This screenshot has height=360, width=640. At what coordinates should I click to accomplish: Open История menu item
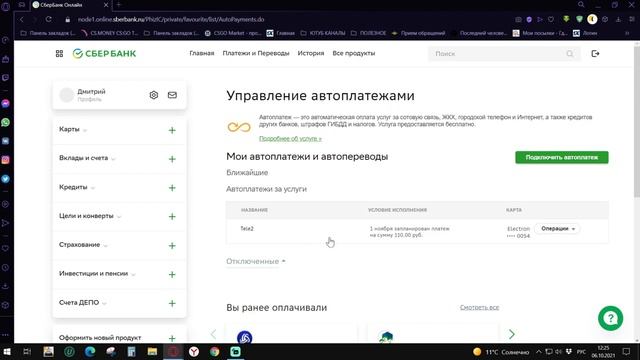[x=311, y=53]
